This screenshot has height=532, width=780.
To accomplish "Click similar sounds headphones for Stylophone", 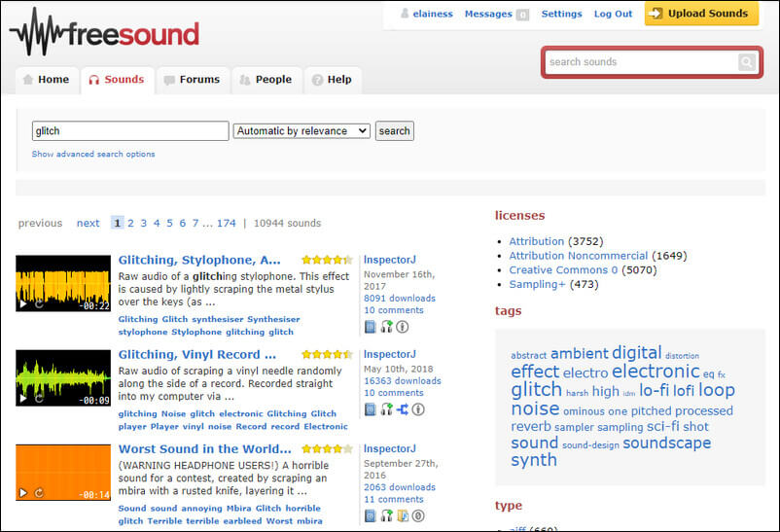I will 386,327.
